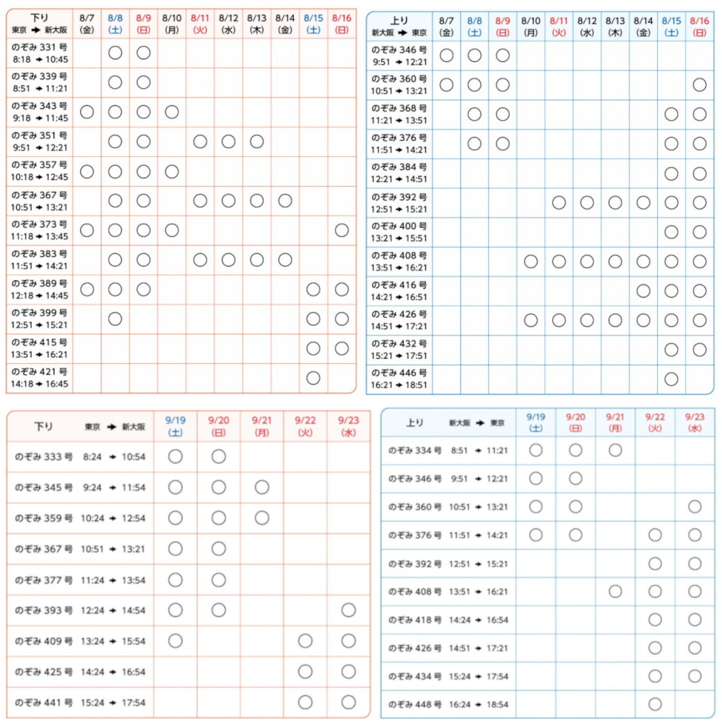
Task: Click the 16:24 → 18:54 time entry
Action: click(x=478, y=704)
